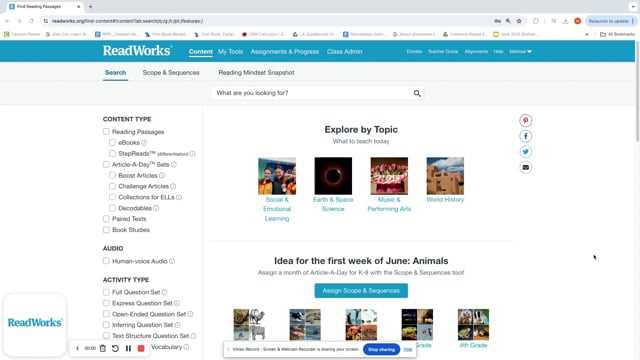Image resolution: width=640 pixels, height=360 pixels.
Task: Switch to the Search tab
Action: pos(116,72)
